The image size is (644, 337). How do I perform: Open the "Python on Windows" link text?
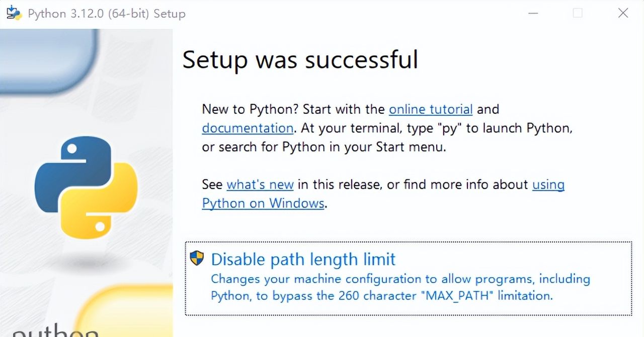(263, 203)
